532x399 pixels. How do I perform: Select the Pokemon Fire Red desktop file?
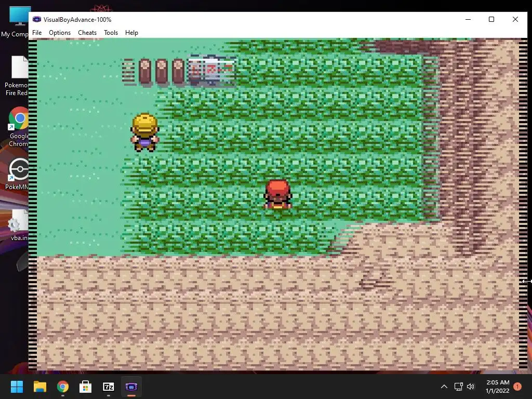point(16,76)
